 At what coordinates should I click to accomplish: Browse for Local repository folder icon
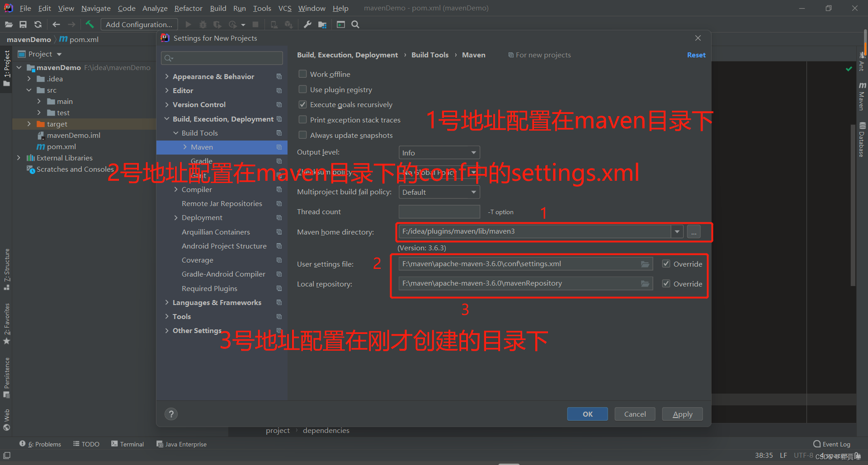pos(645,284)
